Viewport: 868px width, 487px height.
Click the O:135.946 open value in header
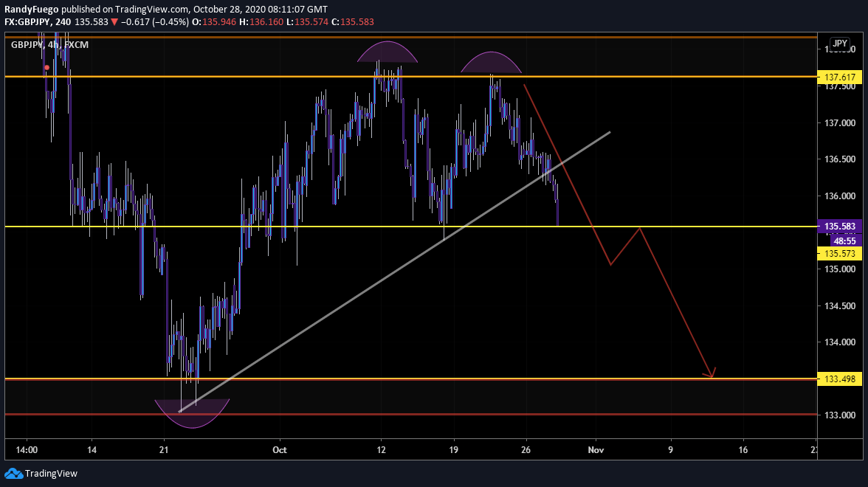point(214,22)
